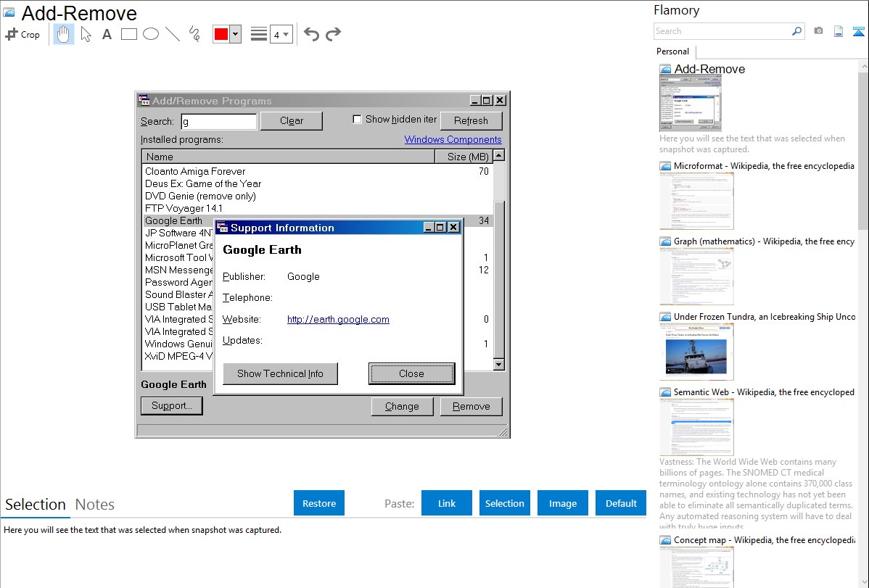
Task: Select the arrow pointer tool
Action: 86,34
